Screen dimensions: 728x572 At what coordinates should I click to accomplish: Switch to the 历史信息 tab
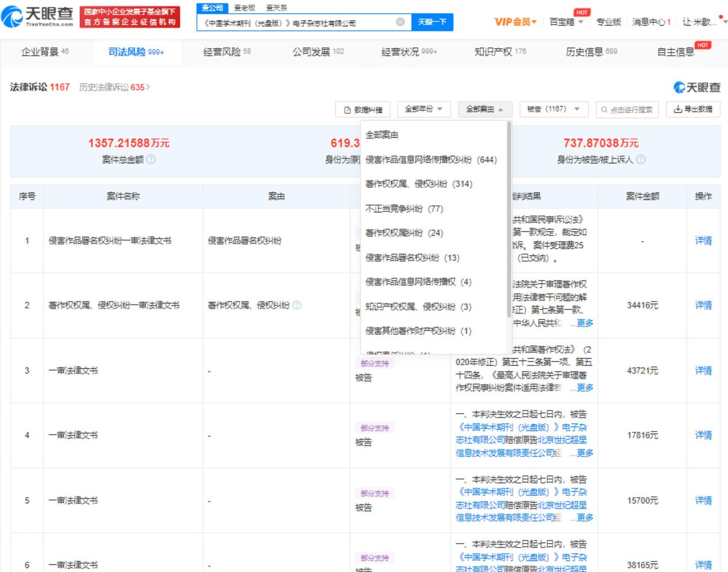click(x=592, y=52)
